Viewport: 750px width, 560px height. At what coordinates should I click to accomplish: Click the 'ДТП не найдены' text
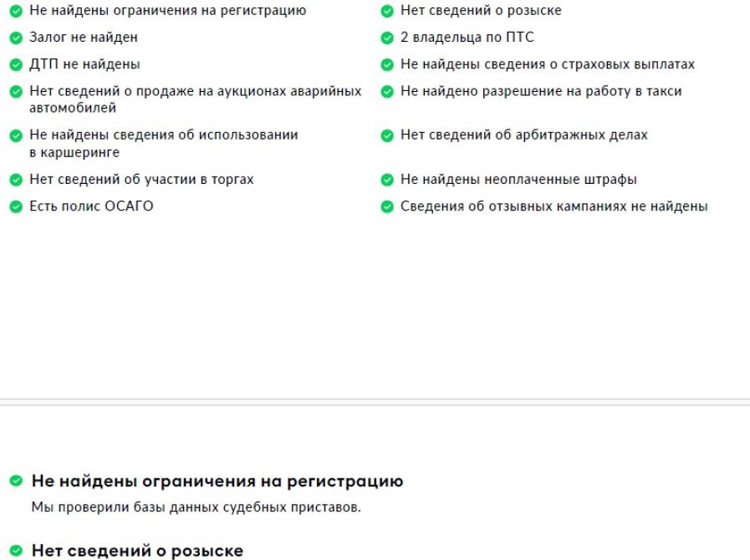[x=84, y=64]
